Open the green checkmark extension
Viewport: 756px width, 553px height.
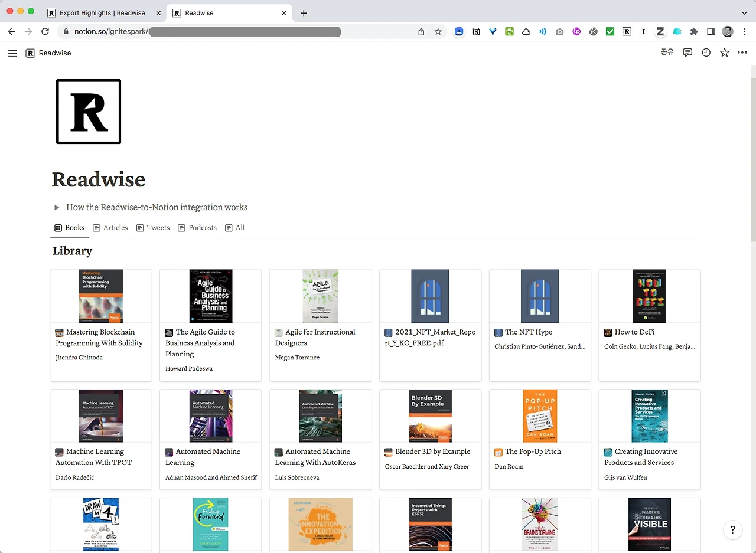point(610,31)
